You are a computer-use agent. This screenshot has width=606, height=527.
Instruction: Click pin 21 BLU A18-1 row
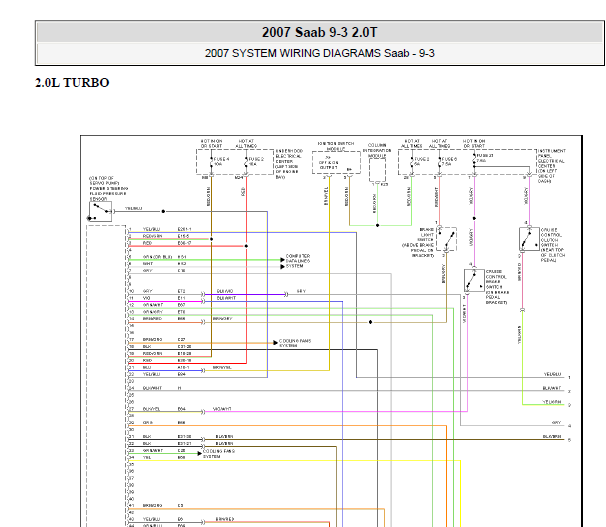(x=160, y=367)
